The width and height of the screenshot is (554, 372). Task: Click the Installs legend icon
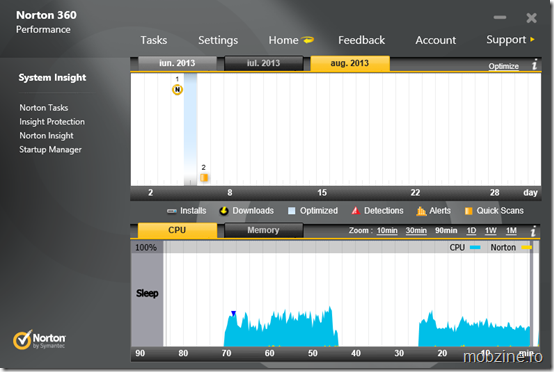pos(172,211)
